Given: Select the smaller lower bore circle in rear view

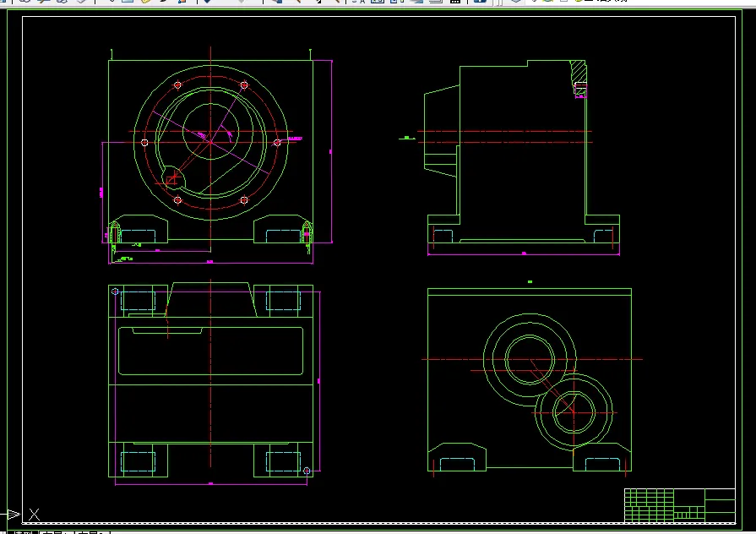Looking at the screenshot, I should pos(574,412).
